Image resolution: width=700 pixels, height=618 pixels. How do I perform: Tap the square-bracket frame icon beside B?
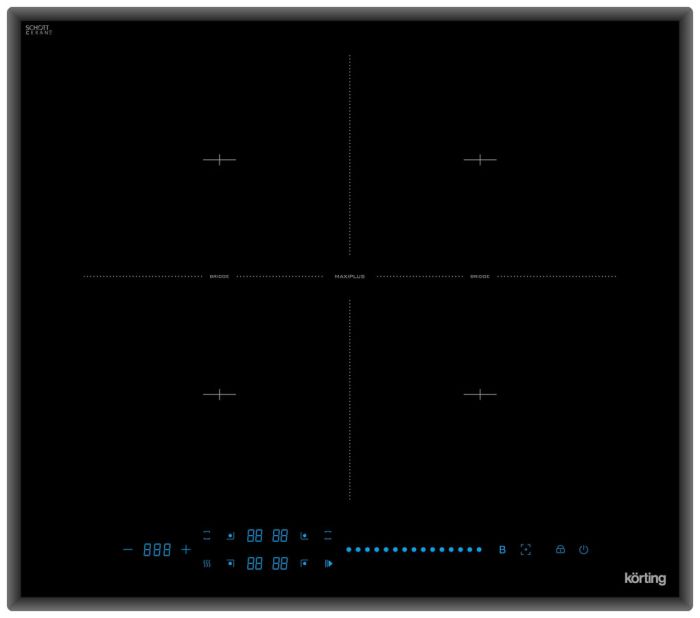[526, 550]
